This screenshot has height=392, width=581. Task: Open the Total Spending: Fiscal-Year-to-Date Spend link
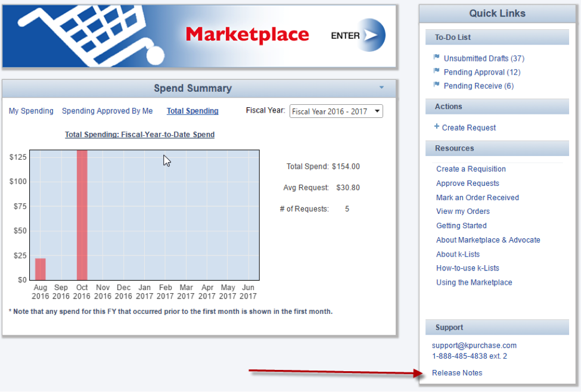139,135
